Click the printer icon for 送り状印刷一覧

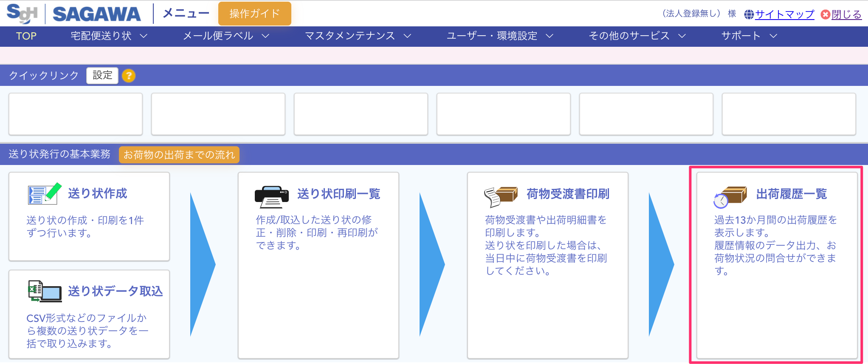click(x=271, y=196)
